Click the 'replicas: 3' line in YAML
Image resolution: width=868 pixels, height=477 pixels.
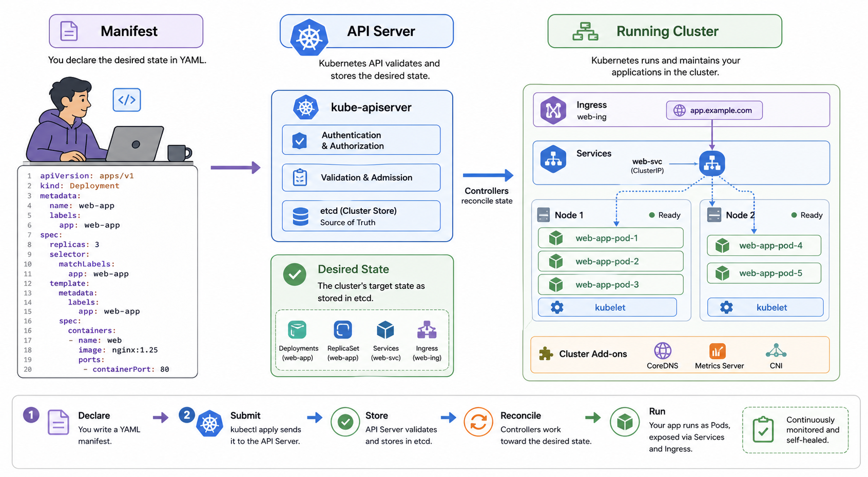coord(74,244)
